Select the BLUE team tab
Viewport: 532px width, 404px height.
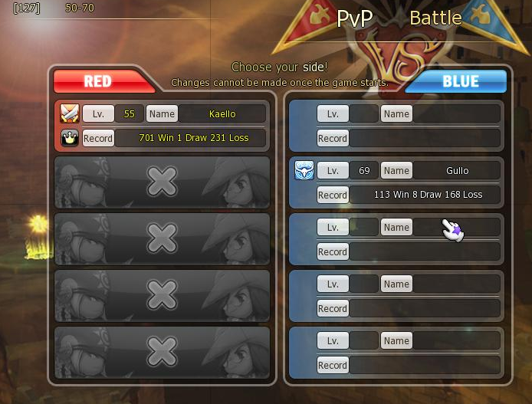tap(456, 81)
